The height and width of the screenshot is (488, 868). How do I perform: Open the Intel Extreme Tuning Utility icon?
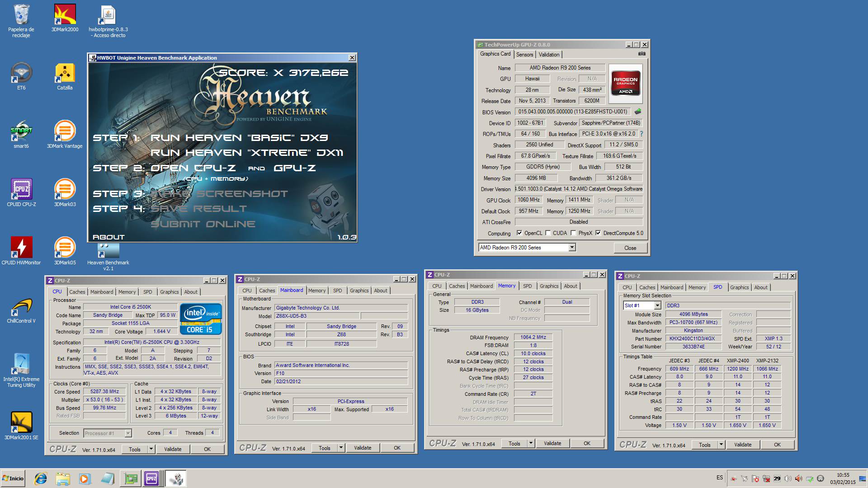point(21,370)
